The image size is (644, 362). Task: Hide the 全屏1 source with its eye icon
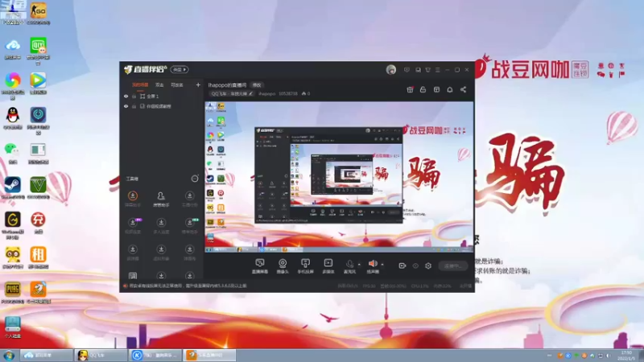126,96
